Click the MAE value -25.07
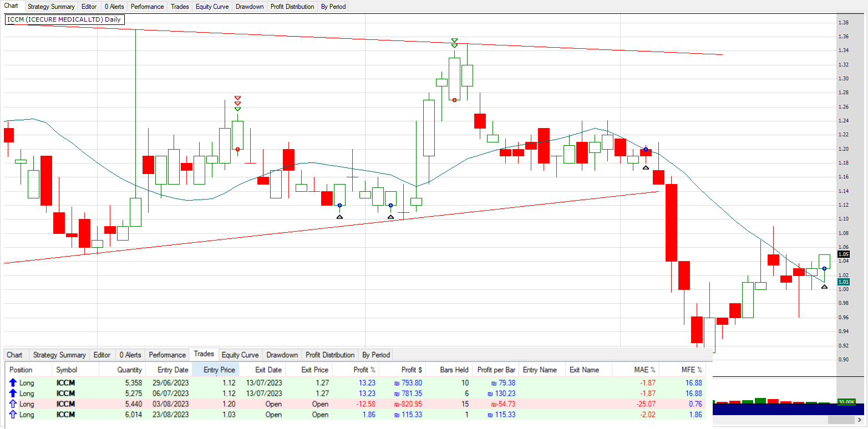The width and height of the screenshot is (868, 429). (x=645, y=404)
